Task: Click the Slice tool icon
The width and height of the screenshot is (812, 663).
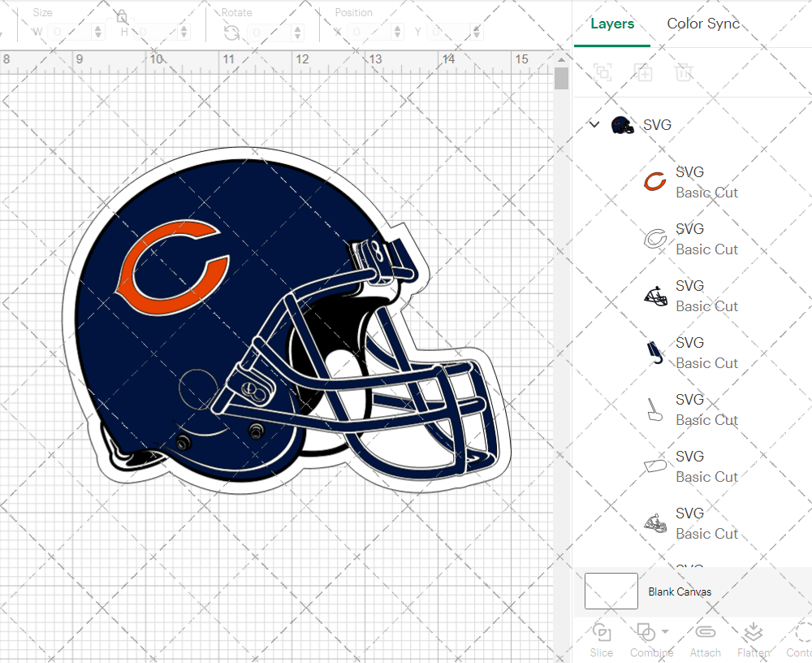Action: tap(602, 632)
